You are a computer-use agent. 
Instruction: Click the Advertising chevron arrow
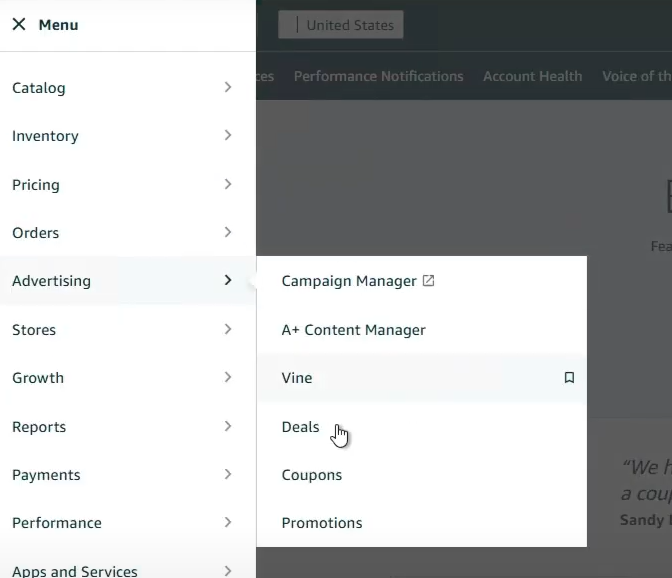coord(228,280)
